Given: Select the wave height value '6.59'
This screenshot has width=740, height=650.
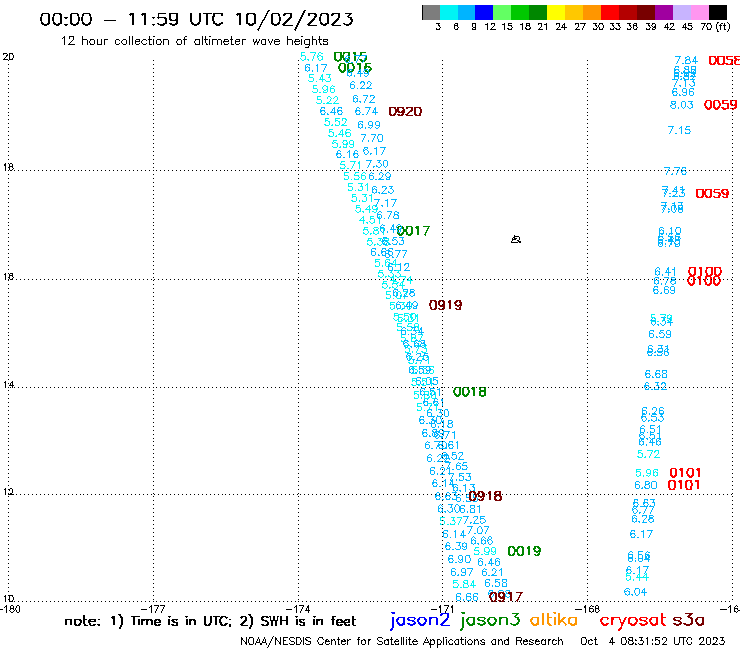Looking at the screenshot, I should [x=660, y=334].
